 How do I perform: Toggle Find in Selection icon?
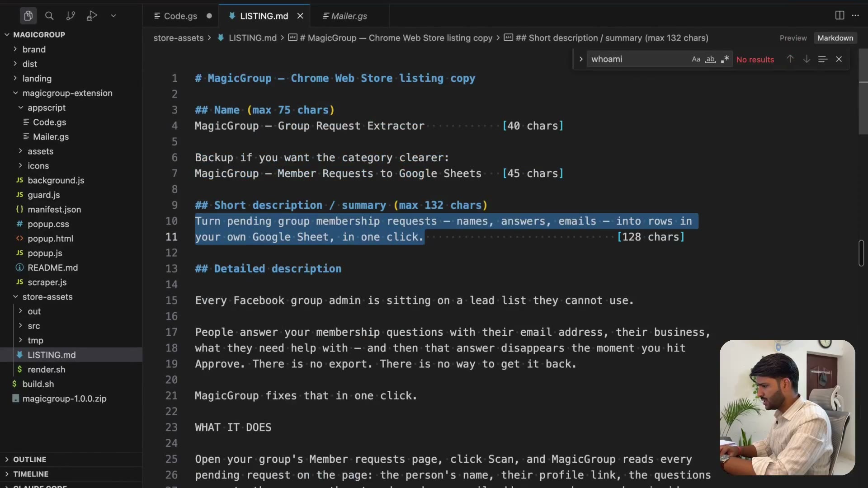point(823,59)
